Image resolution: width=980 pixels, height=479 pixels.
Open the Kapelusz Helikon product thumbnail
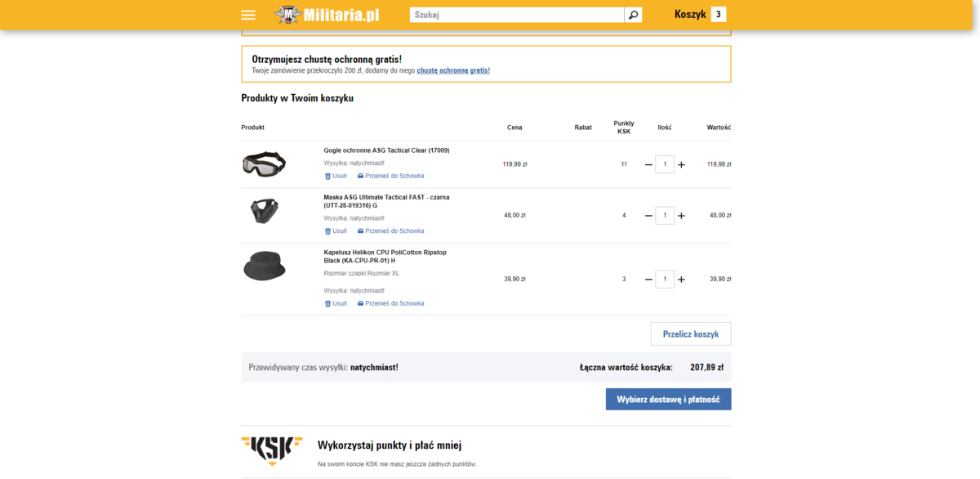pos(264,266)
